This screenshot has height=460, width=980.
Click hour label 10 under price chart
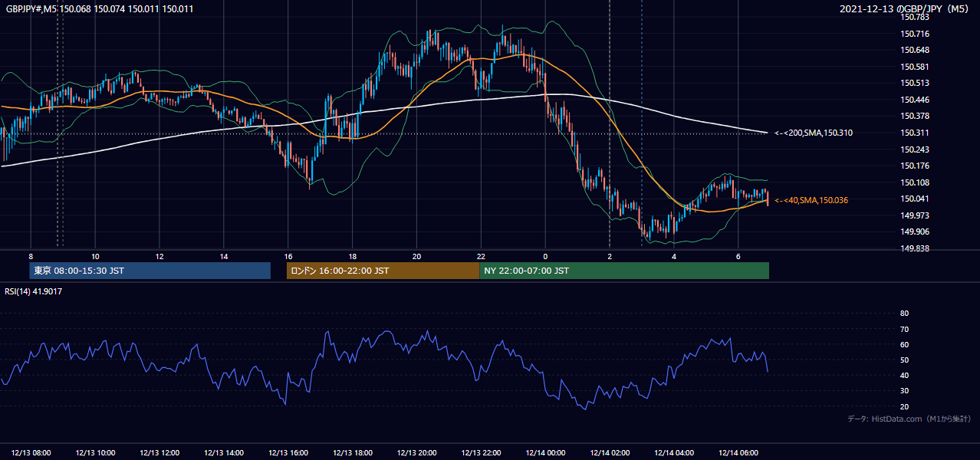pos(95,256)
